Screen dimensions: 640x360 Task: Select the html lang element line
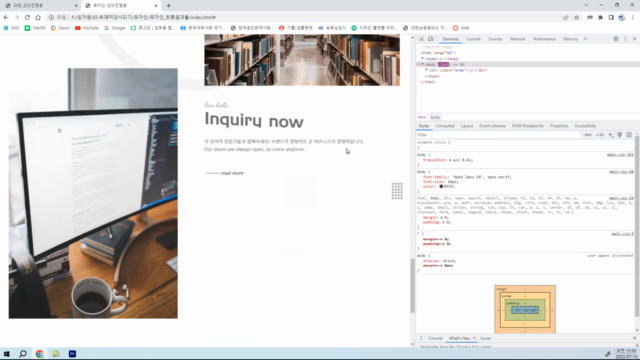[x=438, y=53]
